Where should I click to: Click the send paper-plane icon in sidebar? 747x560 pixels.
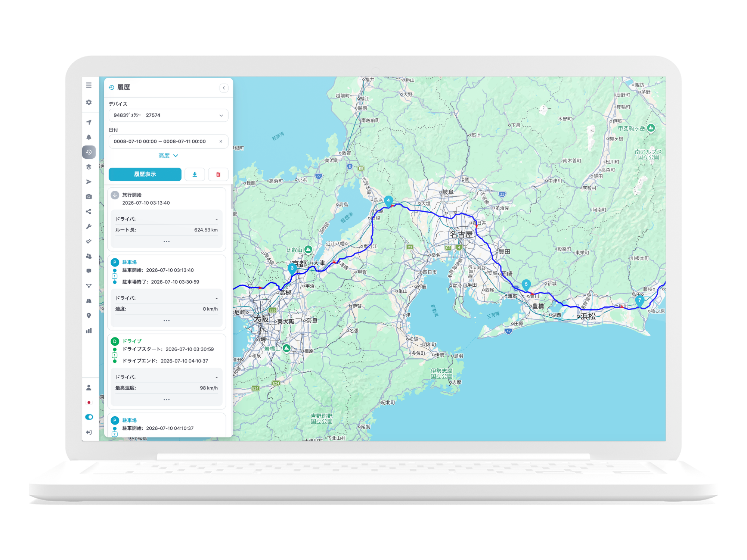coord(89,182)
